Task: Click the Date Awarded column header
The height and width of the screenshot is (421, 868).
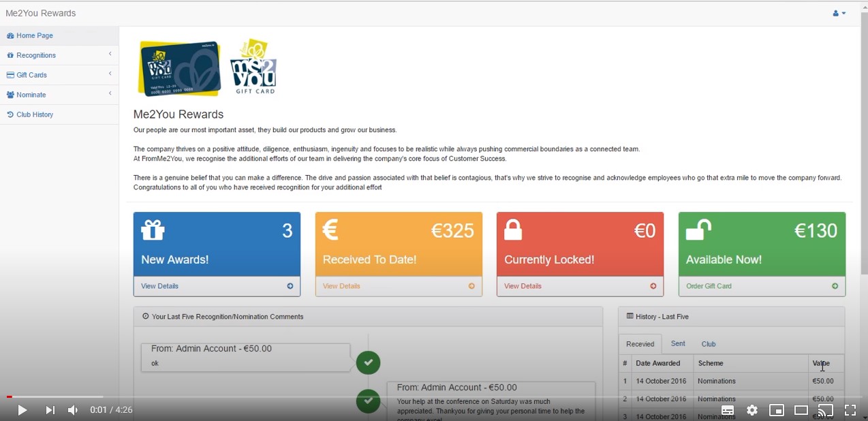Action: (658, 363)
